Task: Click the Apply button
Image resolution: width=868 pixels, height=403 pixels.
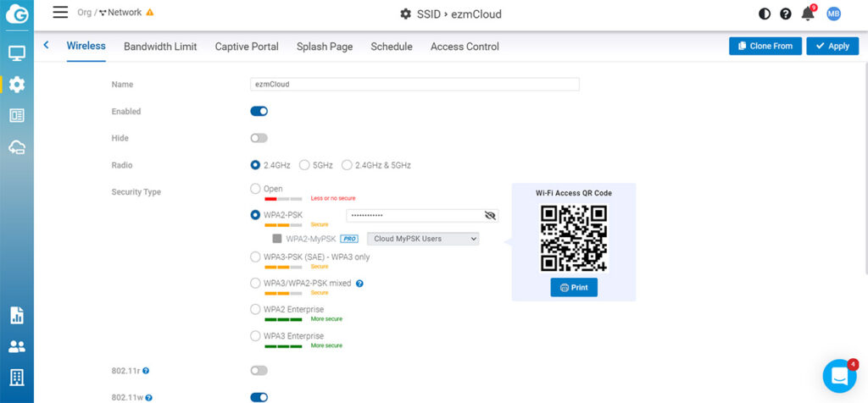Action: click(832, 46)
